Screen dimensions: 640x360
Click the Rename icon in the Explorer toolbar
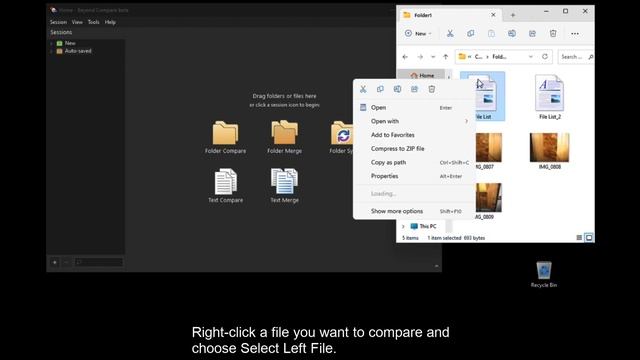(512, 33)
